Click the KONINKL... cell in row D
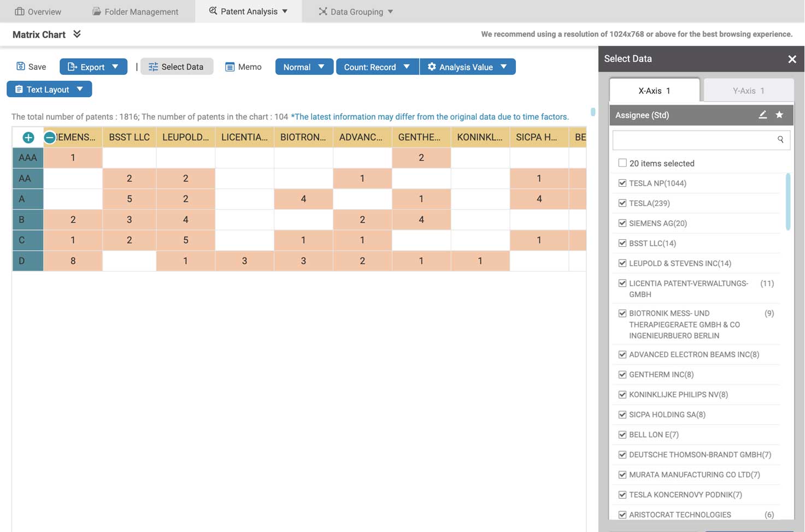This screenshot has height=532, width=805. [x=480, y=261]
